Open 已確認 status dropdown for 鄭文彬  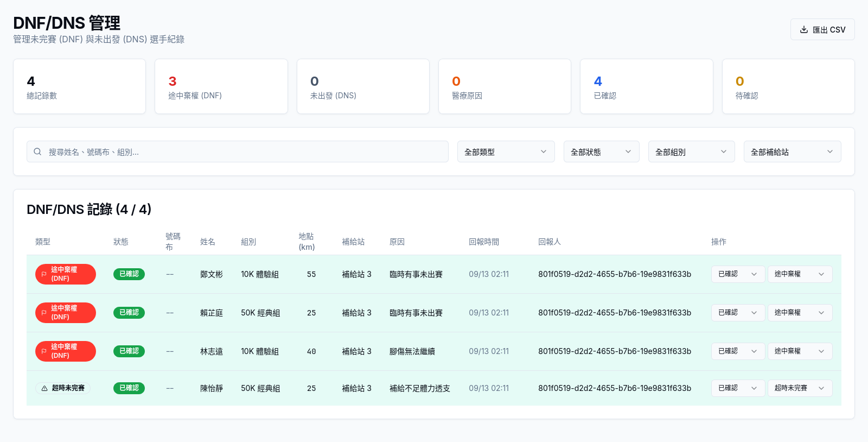click(738, 274)
